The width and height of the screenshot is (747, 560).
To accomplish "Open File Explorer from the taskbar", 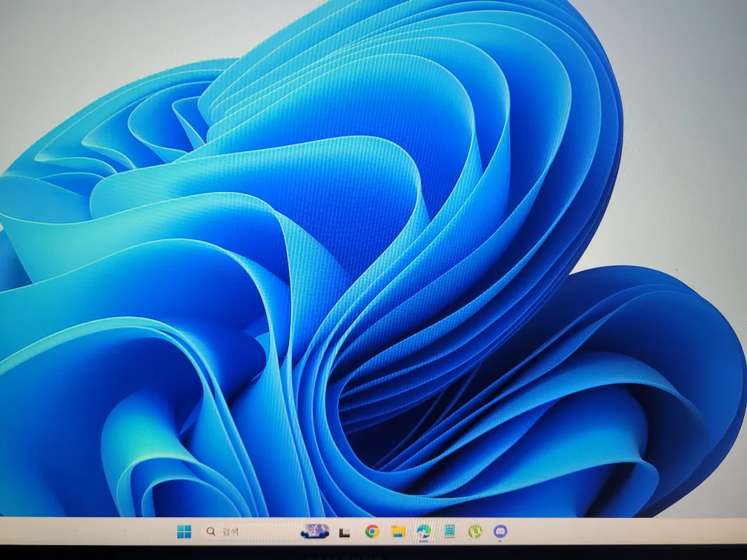I will click(398, 531).
